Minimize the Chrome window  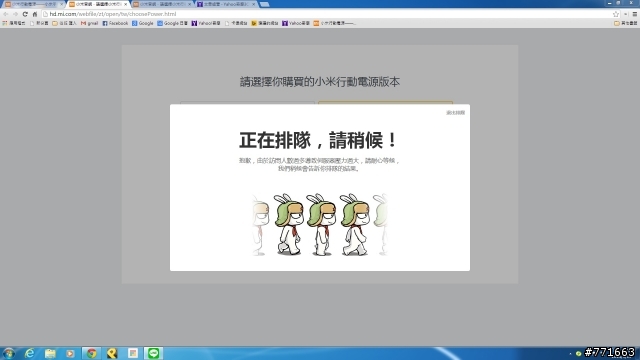coord(610,3)
